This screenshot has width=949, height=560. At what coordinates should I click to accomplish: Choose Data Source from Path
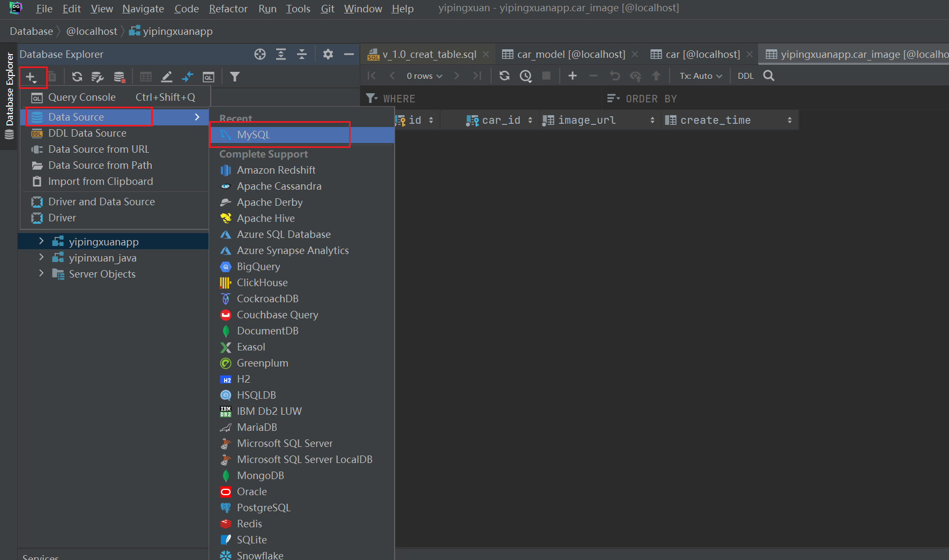(115, 165)
